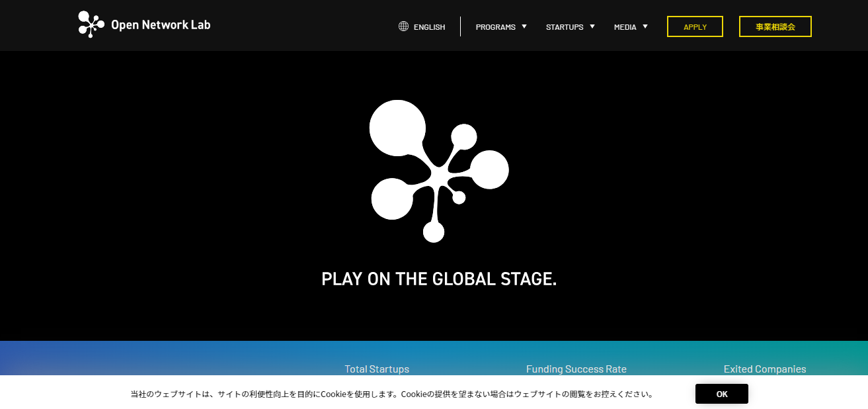
Task: Click the globe language icon
Action: (403, 26)
